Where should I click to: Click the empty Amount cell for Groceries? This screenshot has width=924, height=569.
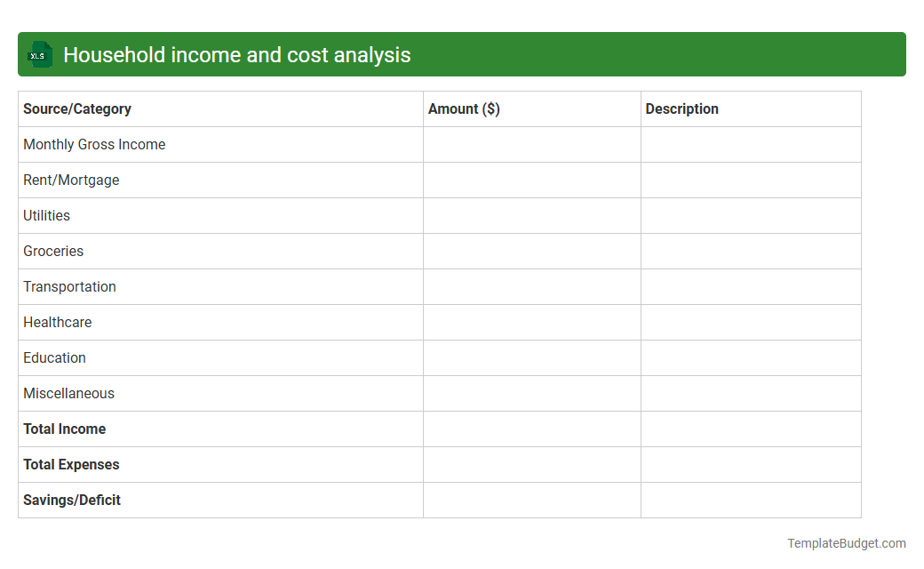(531, 251)
